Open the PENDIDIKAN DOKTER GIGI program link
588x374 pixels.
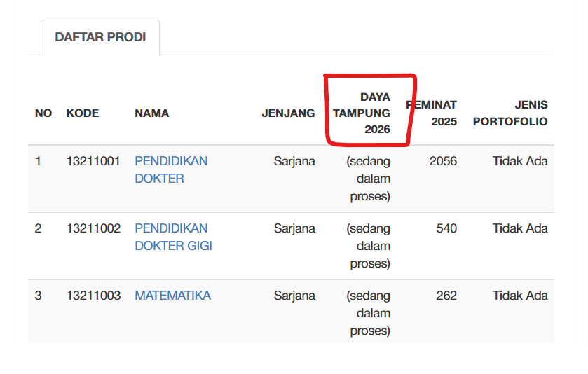coord(174,237)
